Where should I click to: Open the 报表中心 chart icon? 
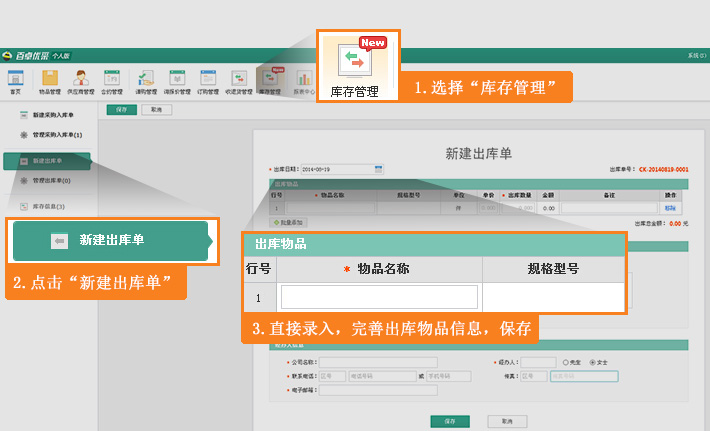click(304, 80)
